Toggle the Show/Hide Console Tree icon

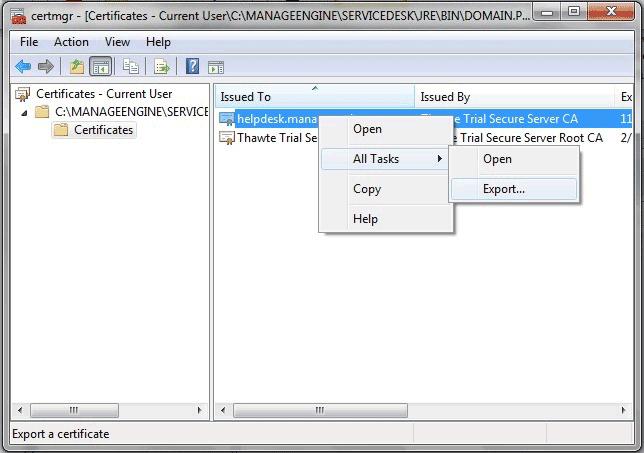coord(101,66)
